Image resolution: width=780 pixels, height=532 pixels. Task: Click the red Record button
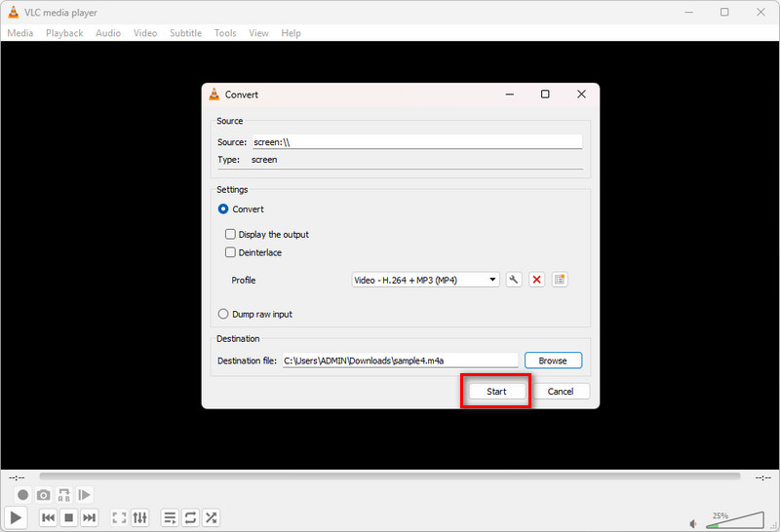[22, 495]
